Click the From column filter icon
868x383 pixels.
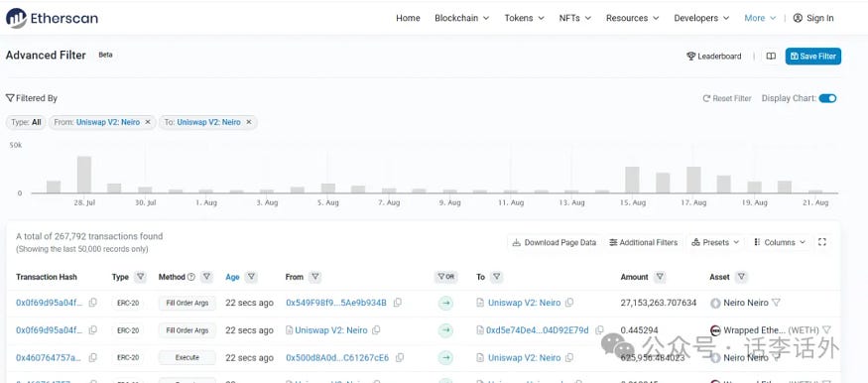pyautogui.click(x=315, y=277)
